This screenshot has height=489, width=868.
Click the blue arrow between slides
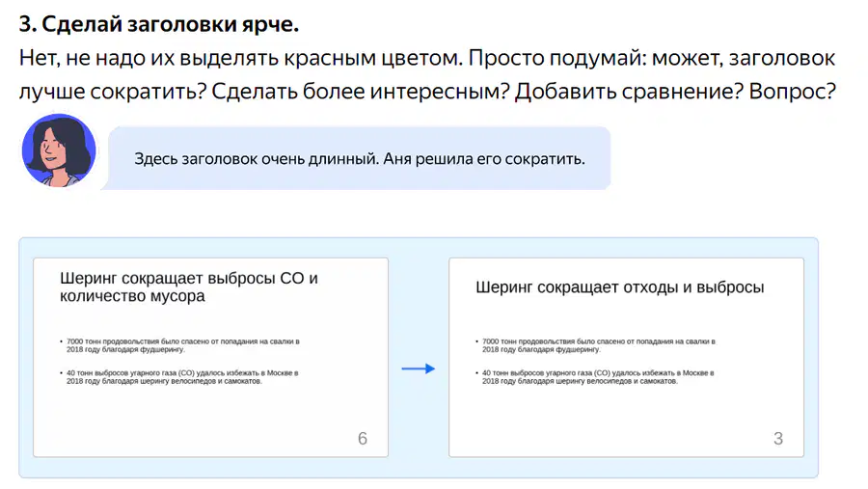419,368
